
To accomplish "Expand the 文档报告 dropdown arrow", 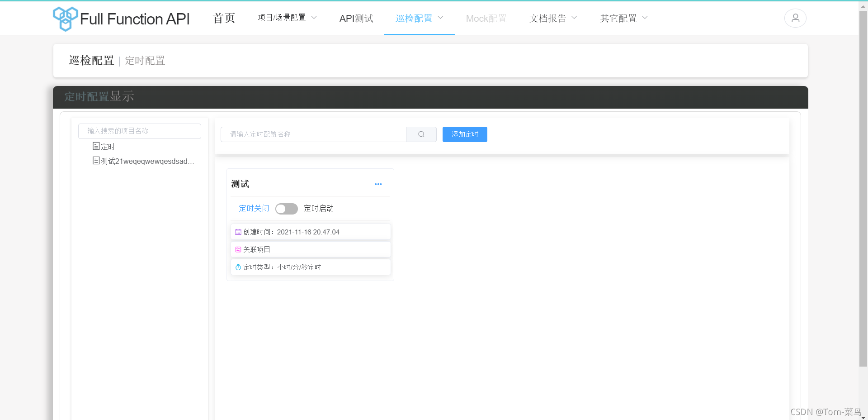I will (x=575, y=18).
